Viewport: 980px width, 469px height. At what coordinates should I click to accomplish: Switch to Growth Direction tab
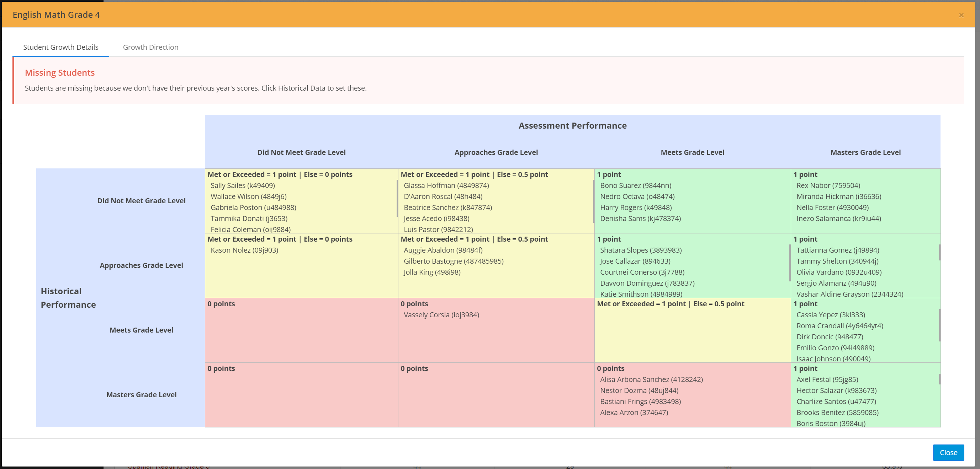[150, 47]
